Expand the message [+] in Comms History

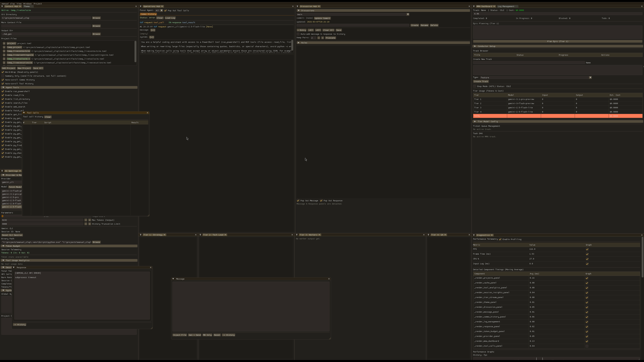click(x=153, y=30)
